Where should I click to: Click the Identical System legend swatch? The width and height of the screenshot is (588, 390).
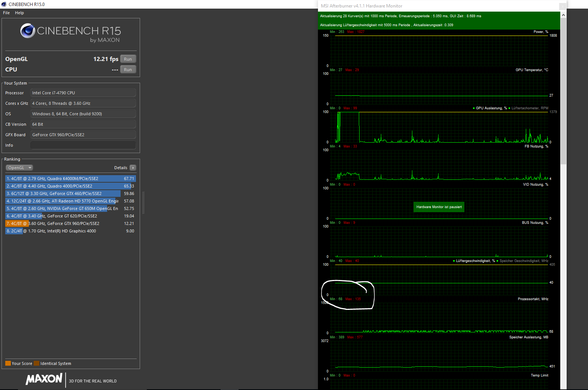tap(36, 363)
